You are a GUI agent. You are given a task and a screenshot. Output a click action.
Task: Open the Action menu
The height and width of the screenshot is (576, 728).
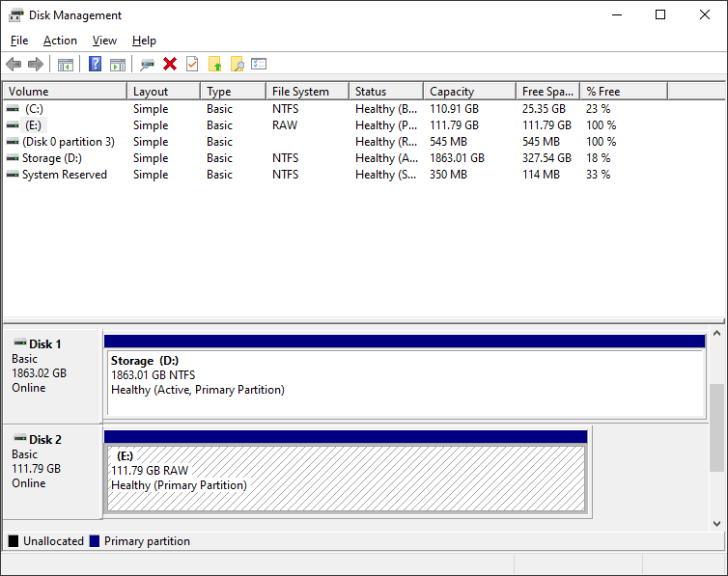tap(60, 41)
